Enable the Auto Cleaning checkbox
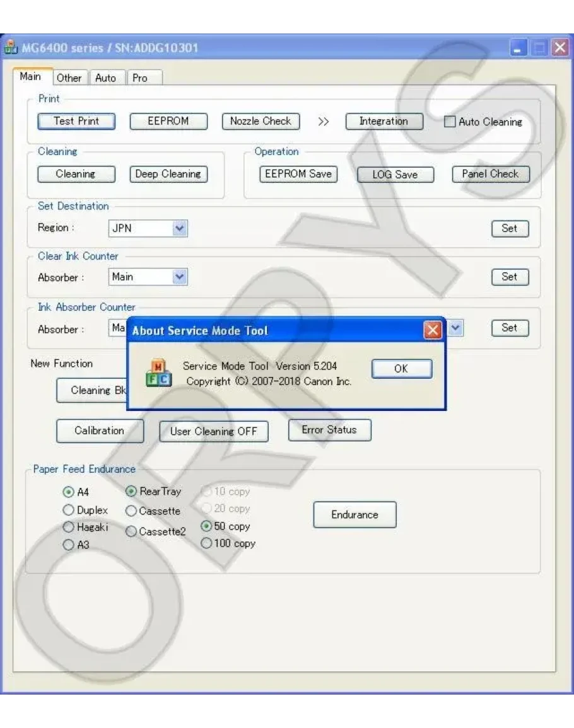The width and height of the screenshot is (574, 728). tap(449, 122)
